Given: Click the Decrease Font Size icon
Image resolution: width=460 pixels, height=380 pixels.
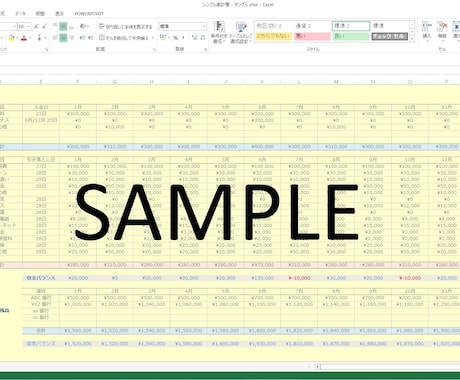Looking at the screenshot, I should coord(45,26).
